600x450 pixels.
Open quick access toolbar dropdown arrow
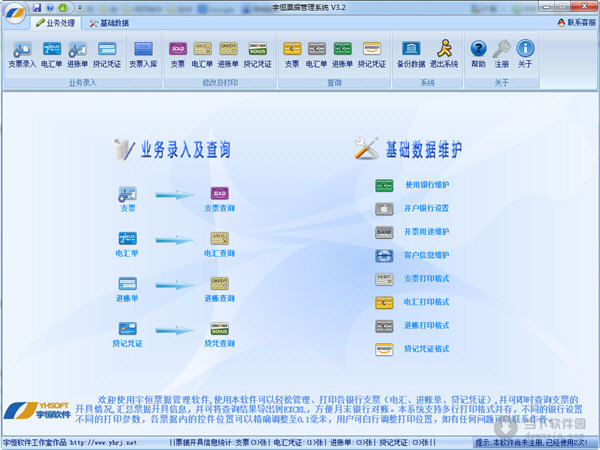pos(80,8)
